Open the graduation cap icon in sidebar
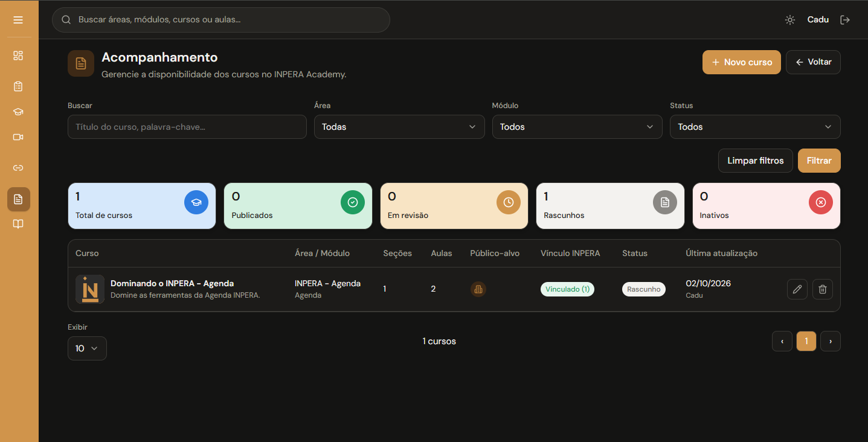 (x=18, y=112)
